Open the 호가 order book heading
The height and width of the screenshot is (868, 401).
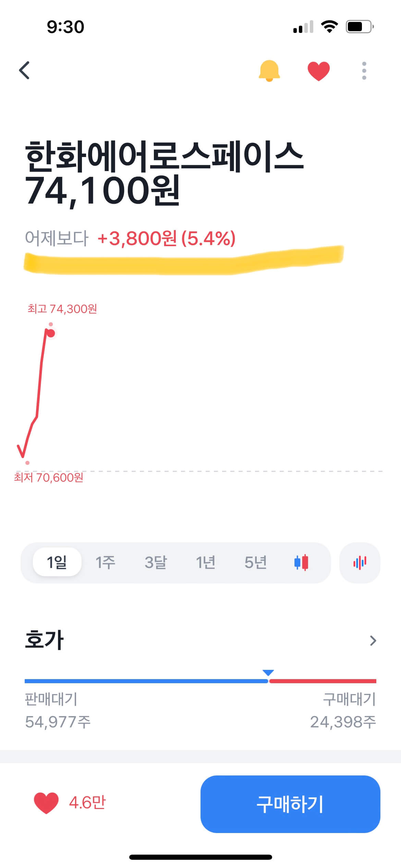pyautogui.click(x=45, y=640)
